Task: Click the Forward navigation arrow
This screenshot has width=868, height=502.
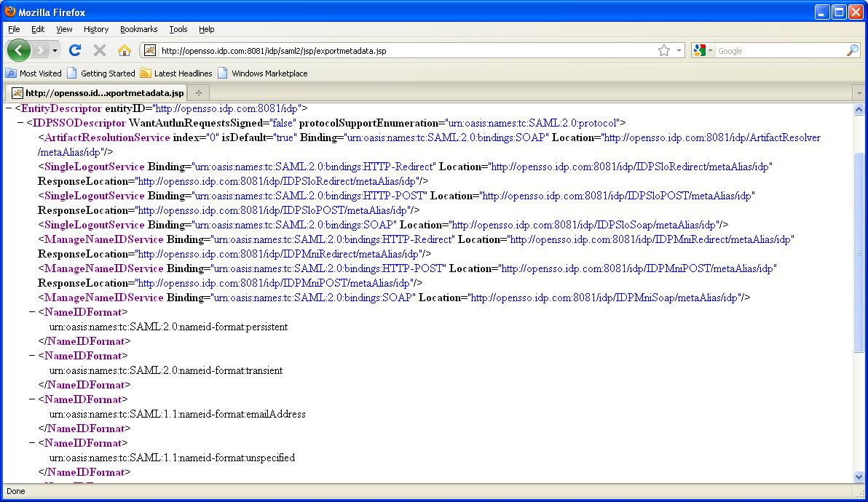Action: coord(40,50)
